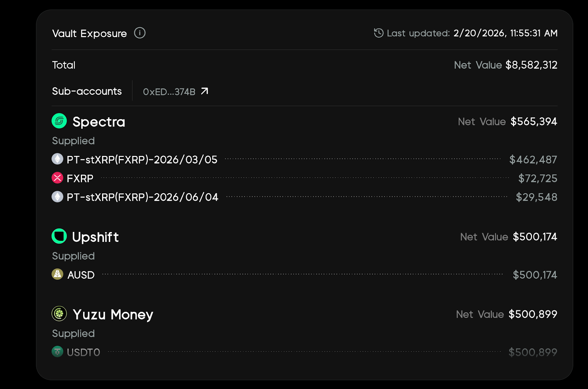Click the PT-stXRP 2026/06/04 token icon
This screenshot has height=389, width=588.
(x=57, y=197)
